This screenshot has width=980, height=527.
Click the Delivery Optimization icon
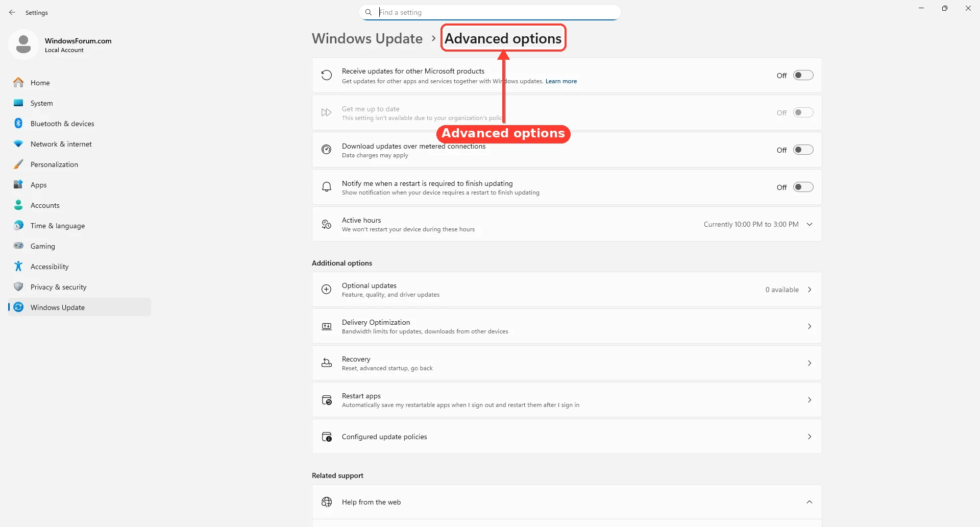pyautogui.click(x=327, y=326)
